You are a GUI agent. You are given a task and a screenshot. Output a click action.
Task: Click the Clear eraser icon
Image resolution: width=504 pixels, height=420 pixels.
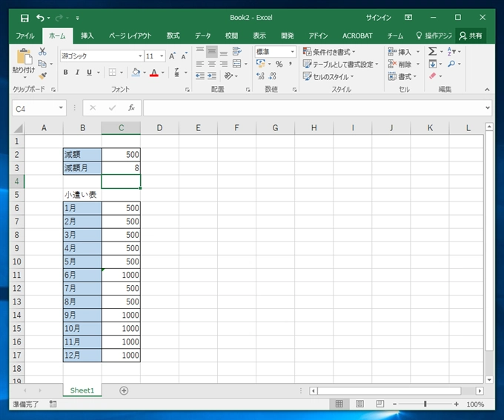pyautogui.click(x=433, y=76)
